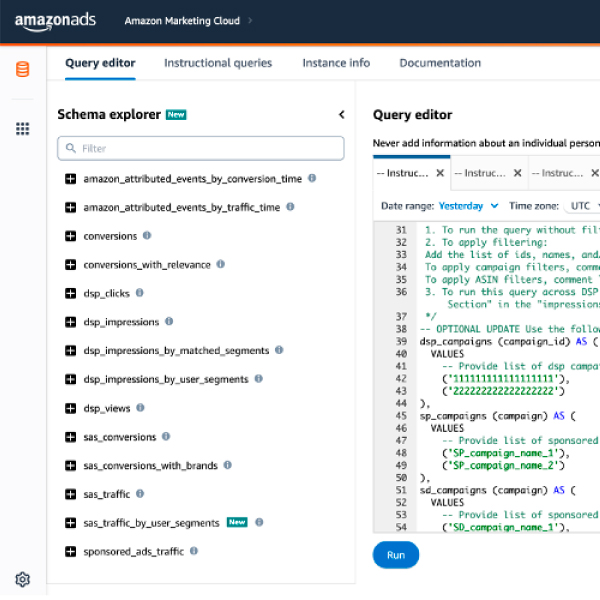The width and height of the screenshot is (600, 600).
Task: Show info for amazon_attributed_events_by_traffic_time
Action: click(290, 207)
